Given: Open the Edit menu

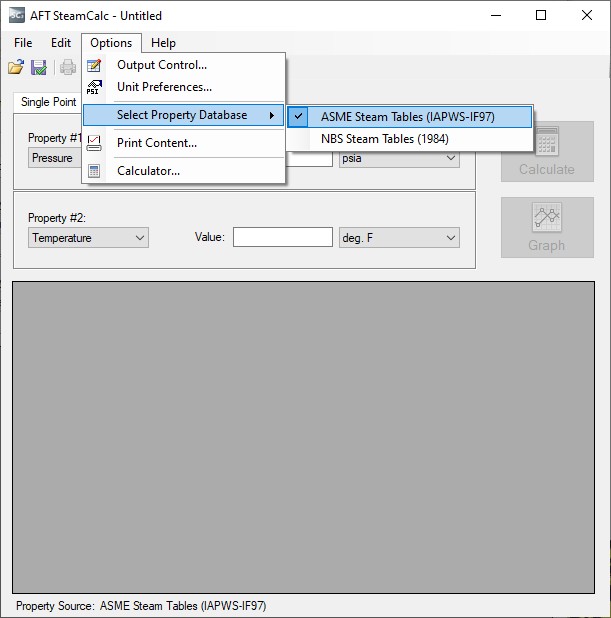Looking at the screenshot, I should [x=61, y=43].
